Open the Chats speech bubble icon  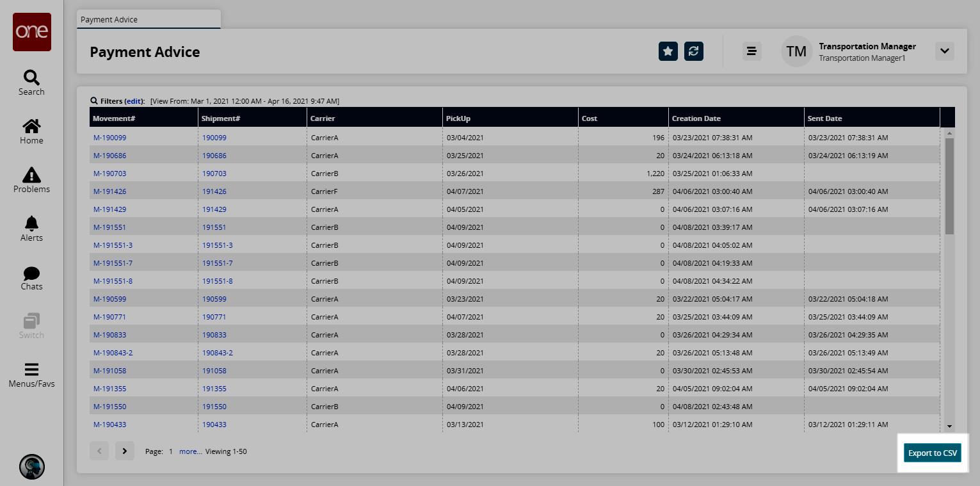[31, 273]
